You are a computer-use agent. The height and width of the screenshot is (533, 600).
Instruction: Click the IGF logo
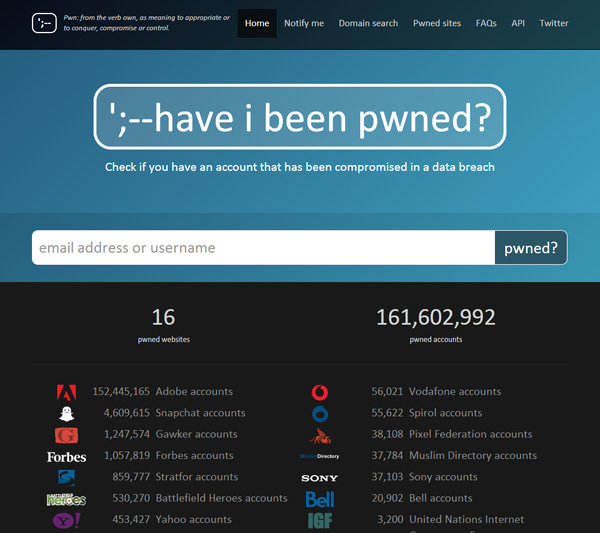pyautogui.click(x=320, y=521)
